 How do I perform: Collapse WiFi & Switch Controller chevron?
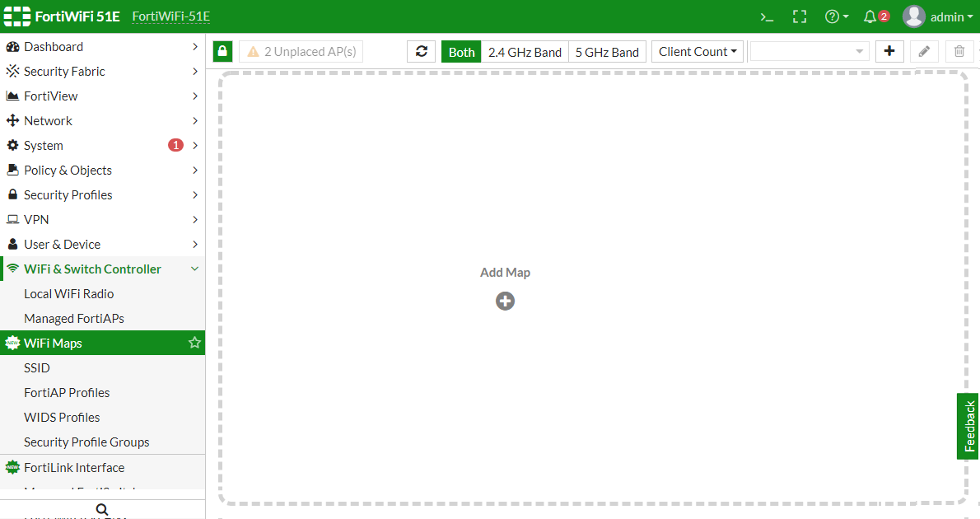195,269
